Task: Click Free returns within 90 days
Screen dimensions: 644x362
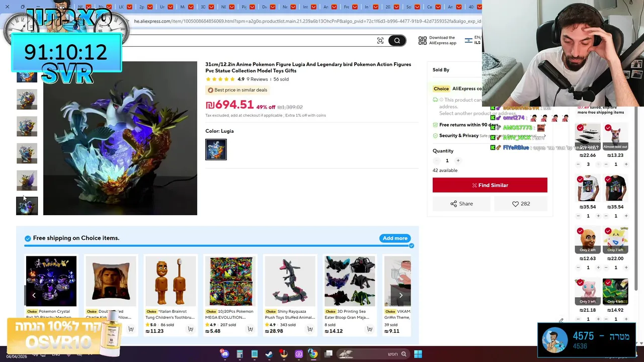Action: pyautogui.click(x=468, y=125)
